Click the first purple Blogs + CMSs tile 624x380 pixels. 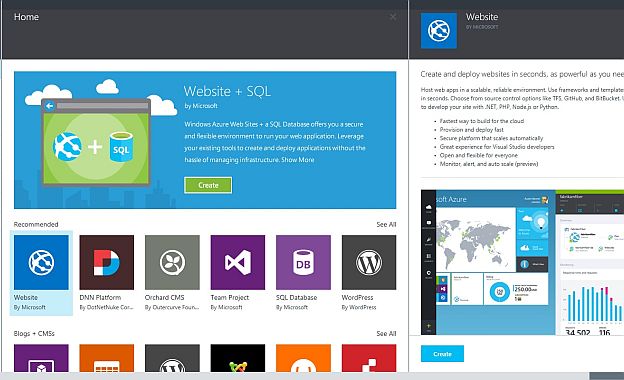click(x=41, y=358)
